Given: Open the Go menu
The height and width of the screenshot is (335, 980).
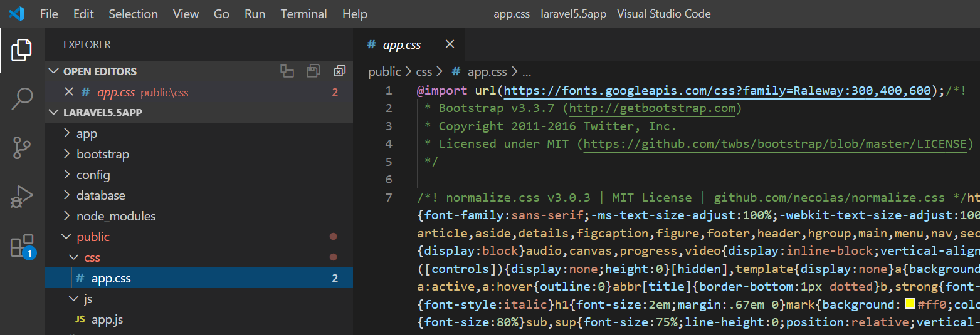Looking at the screenshot, I should [x=221, y=14].
